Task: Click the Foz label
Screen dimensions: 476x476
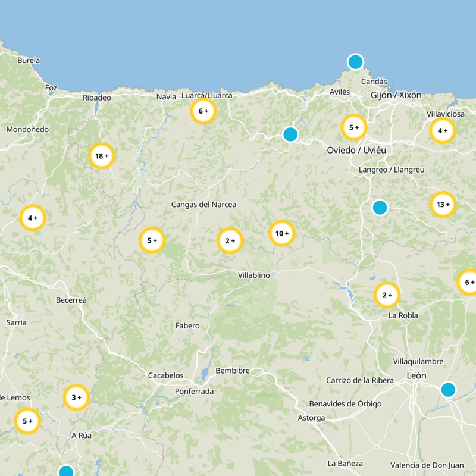Action: 51,87
